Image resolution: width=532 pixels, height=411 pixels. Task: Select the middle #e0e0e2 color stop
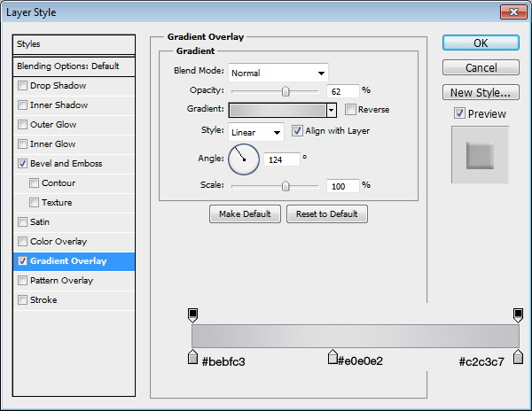[x=332, y=357]
